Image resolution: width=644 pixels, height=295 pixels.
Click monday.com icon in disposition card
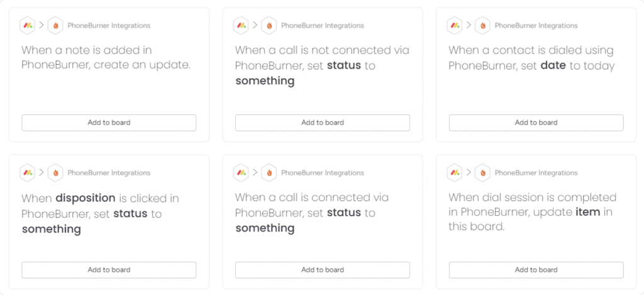pos(28,172)
